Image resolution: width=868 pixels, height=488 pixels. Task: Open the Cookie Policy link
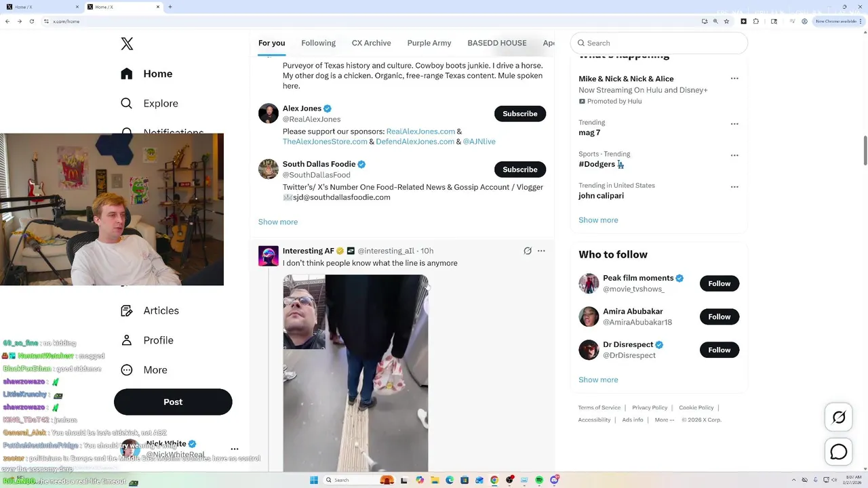696,407
